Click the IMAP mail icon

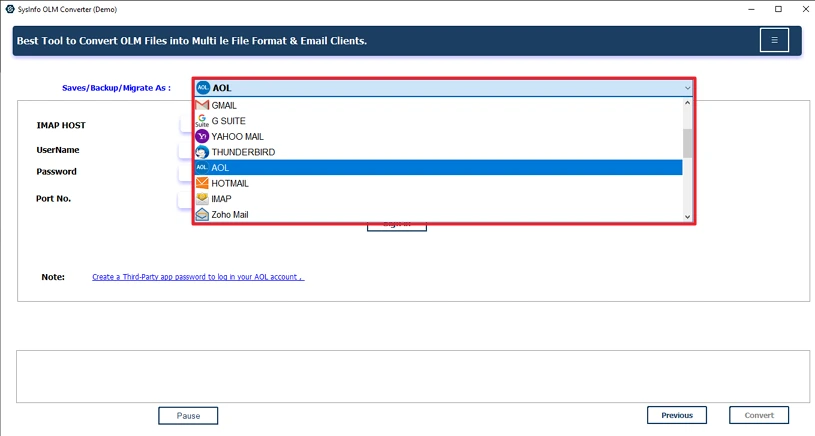(202, 199)
